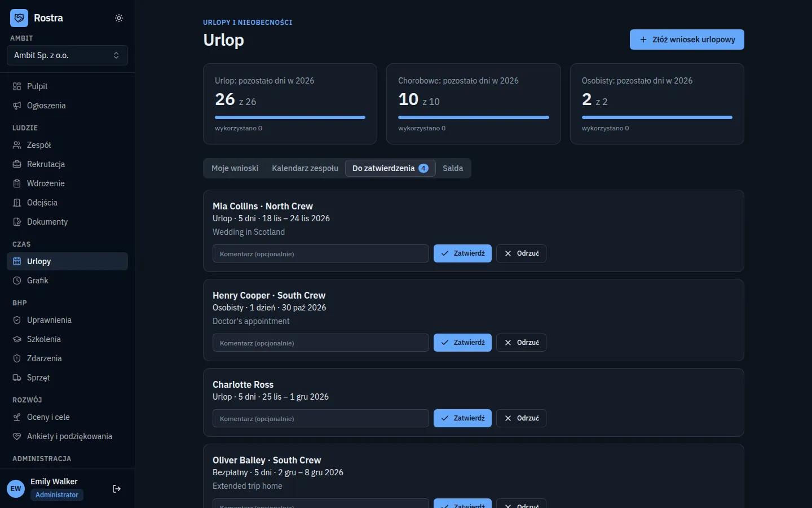Select the Zespół people icon

[17, 145]
